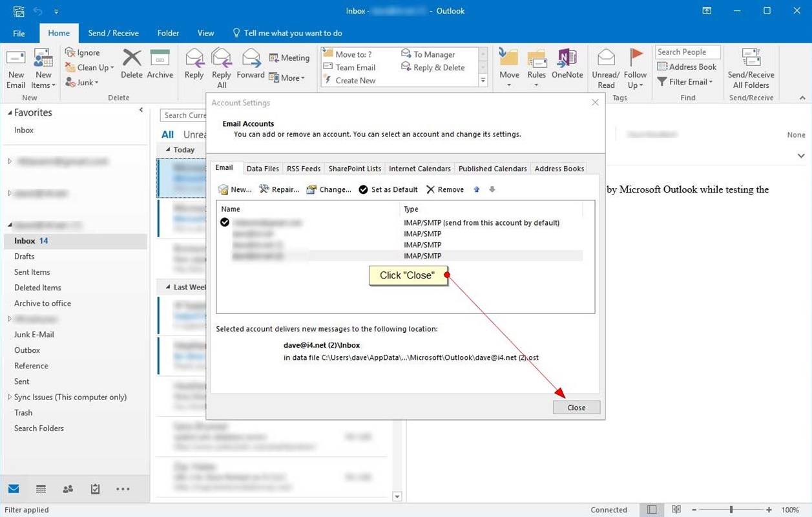Click New... to add an account
The width and height of the screenshot is (812, 517).
[x=235, y=189]
